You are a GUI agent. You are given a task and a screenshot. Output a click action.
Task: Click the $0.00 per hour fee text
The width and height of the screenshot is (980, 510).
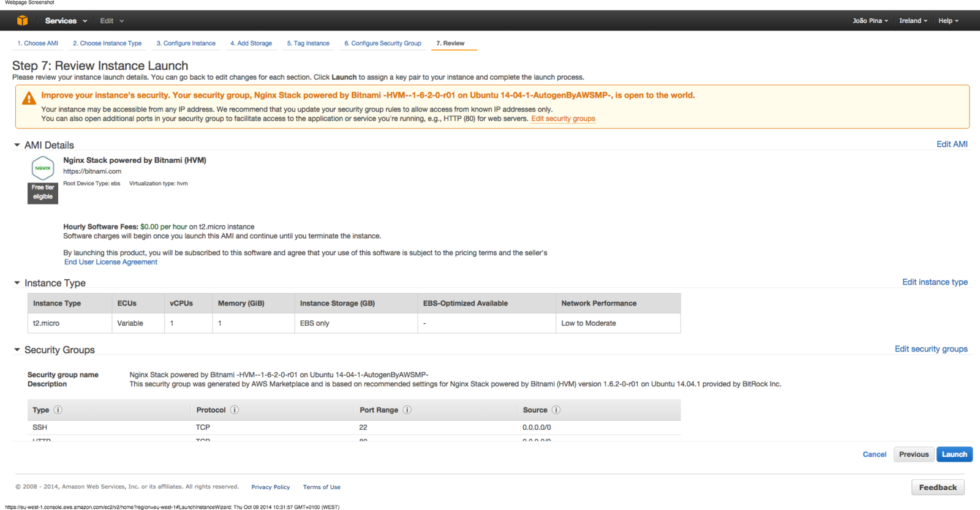point(164,227)
